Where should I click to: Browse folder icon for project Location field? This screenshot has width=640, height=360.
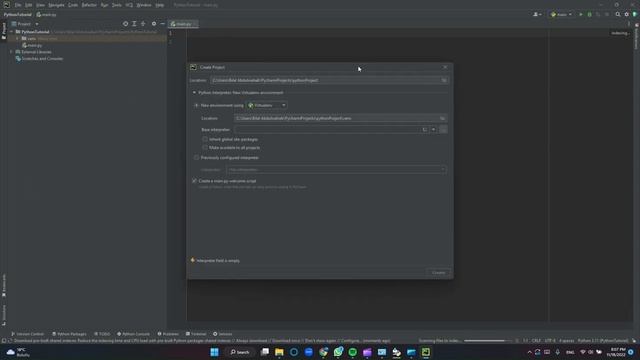coord(444,80)
